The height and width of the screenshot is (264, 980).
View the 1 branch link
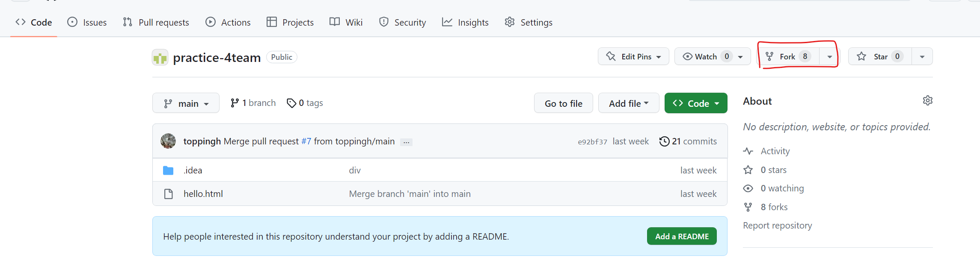253,103
